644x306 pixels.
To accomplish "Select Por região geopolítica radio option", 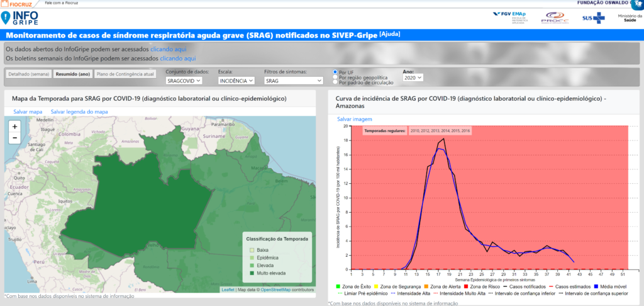I will pyautogui.click(x=335, y=77).
